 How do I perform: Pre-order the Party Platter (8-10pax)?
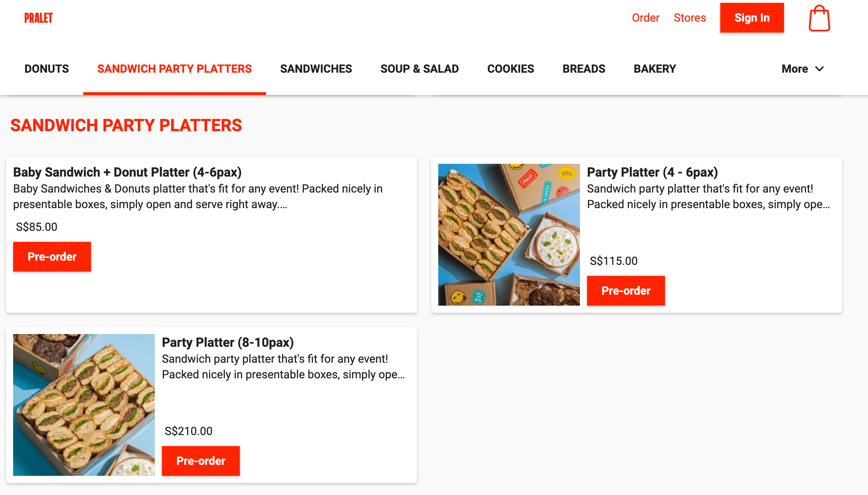tap(201, 461)
